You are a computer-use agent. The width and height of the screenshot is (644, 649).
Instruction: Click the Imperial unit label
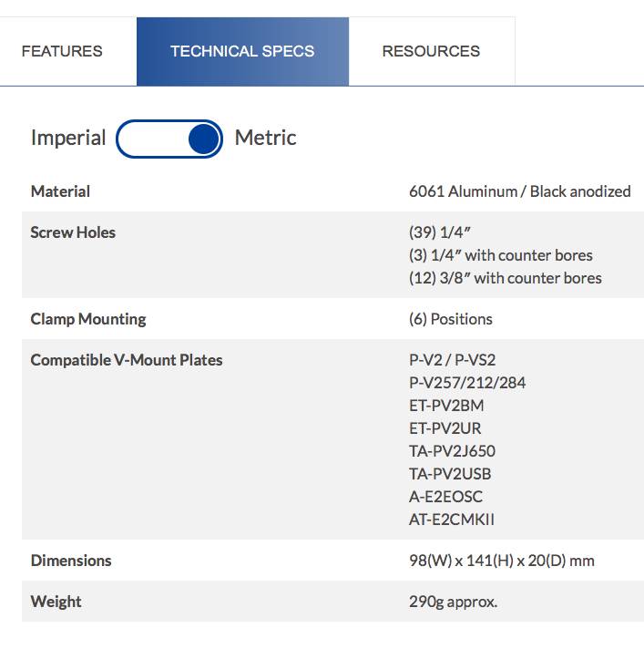[x=68, y=139]
